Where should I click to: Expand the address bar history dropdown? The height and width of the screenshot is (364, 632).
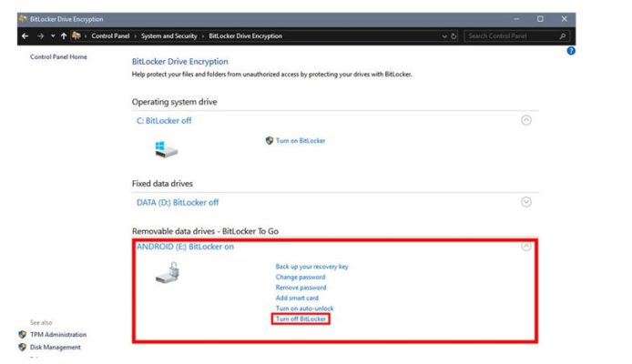click(x=444, y=36)
